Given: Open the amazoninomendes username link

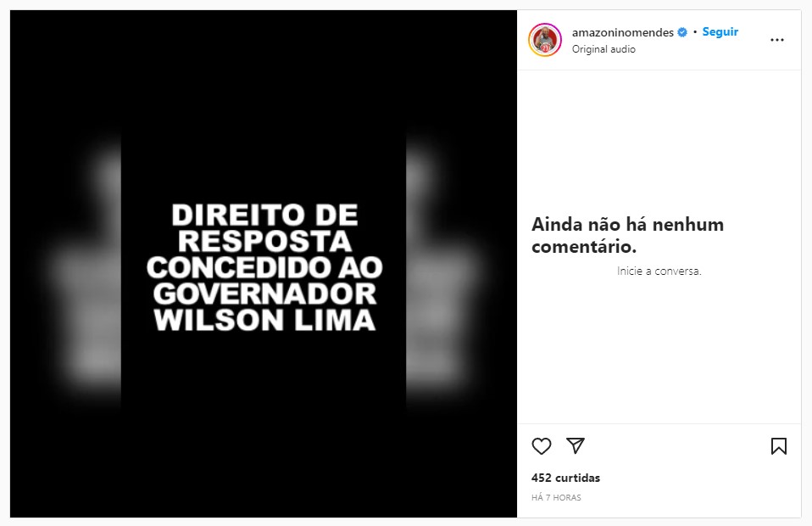Looking at the screenshot, I should tap(622, 32).
